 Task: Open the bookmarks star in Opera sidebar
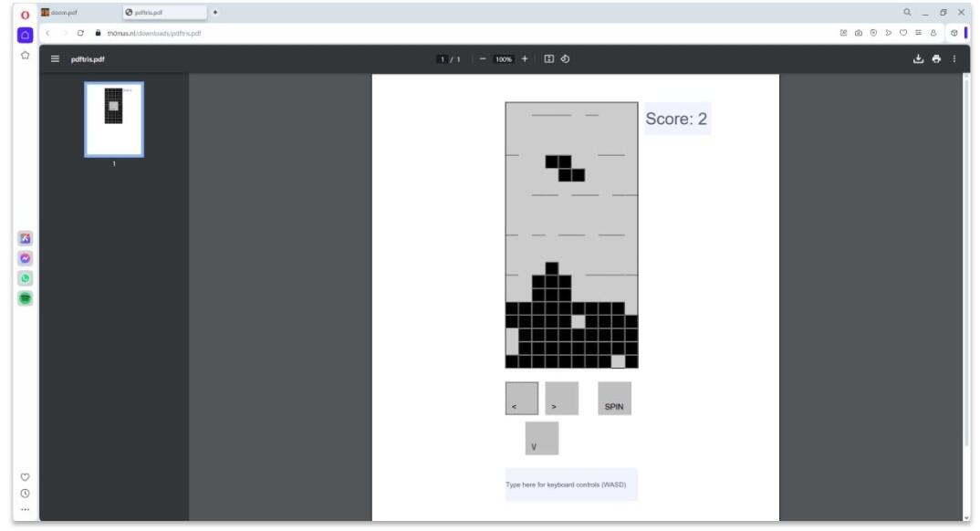25,56
